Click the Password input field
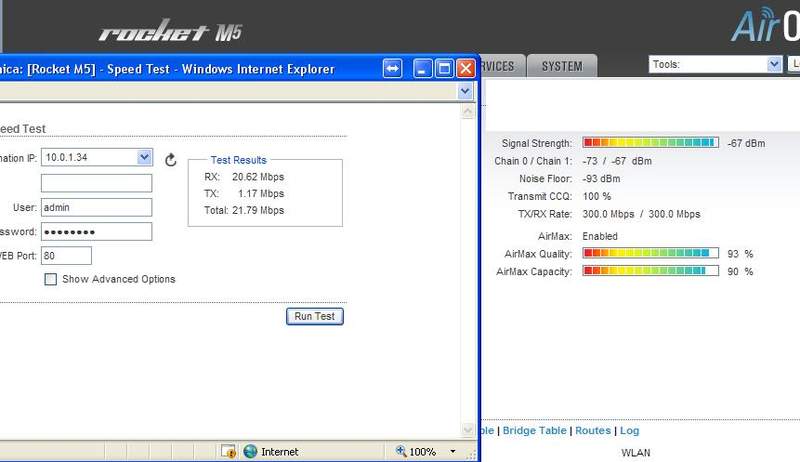Screen dimensions: 800x462 (x=96, y=232)
